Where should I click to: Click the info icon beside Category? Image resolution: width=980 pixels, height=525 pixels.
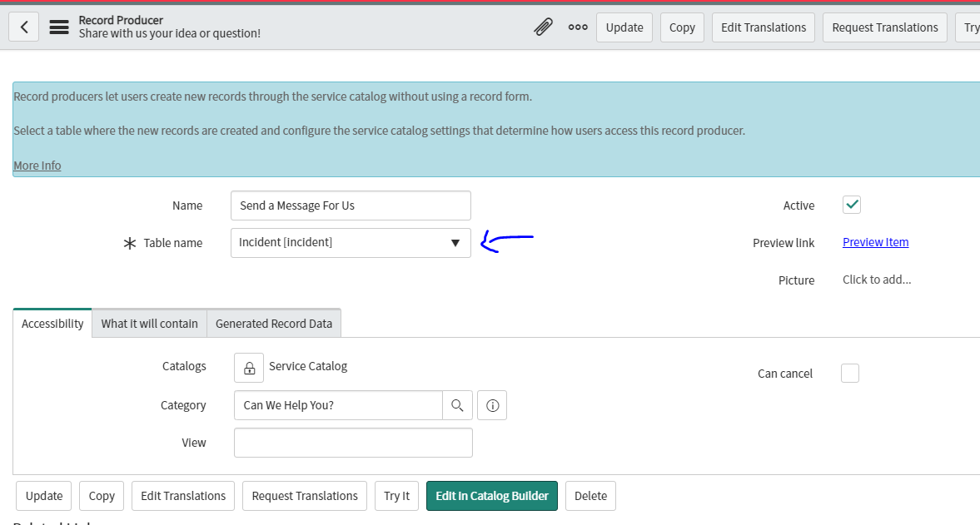point(491,405)
